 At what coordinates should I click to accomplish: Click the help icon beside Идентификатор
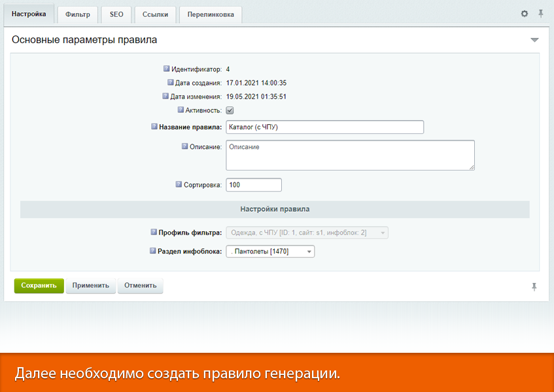[x=165, y=69]
